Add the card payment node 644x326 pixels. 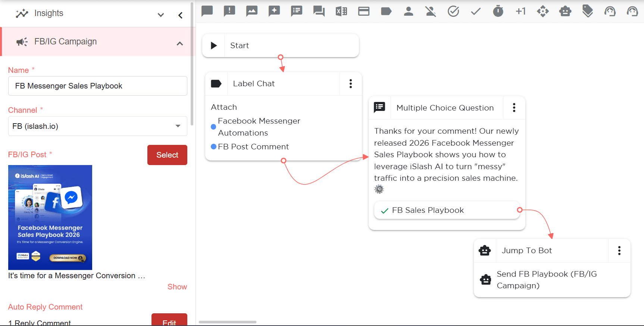(x=364, y=11)
